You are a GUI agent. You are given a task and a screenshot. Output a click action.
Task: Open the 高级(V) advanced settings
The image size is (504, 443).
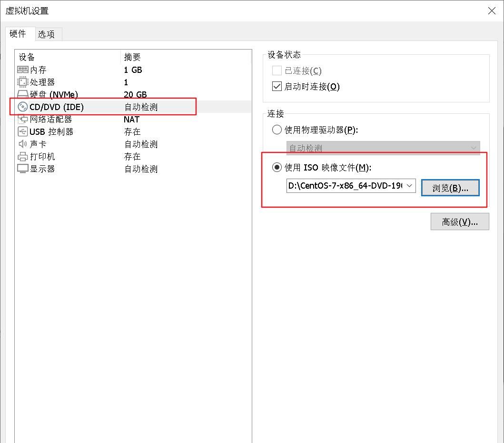(459, 221)
